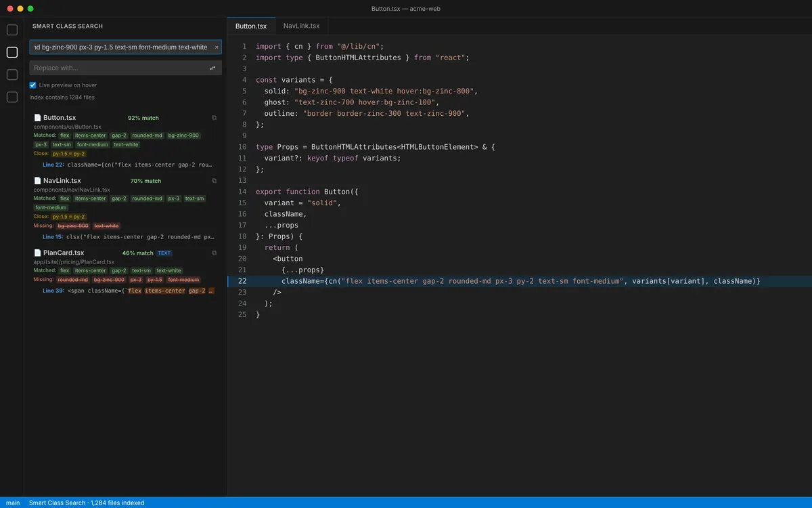This screenshot has width=812, height=508.
Task: Jump to Line 22 in Button.tsx result
Action: [x=128, y=165]
